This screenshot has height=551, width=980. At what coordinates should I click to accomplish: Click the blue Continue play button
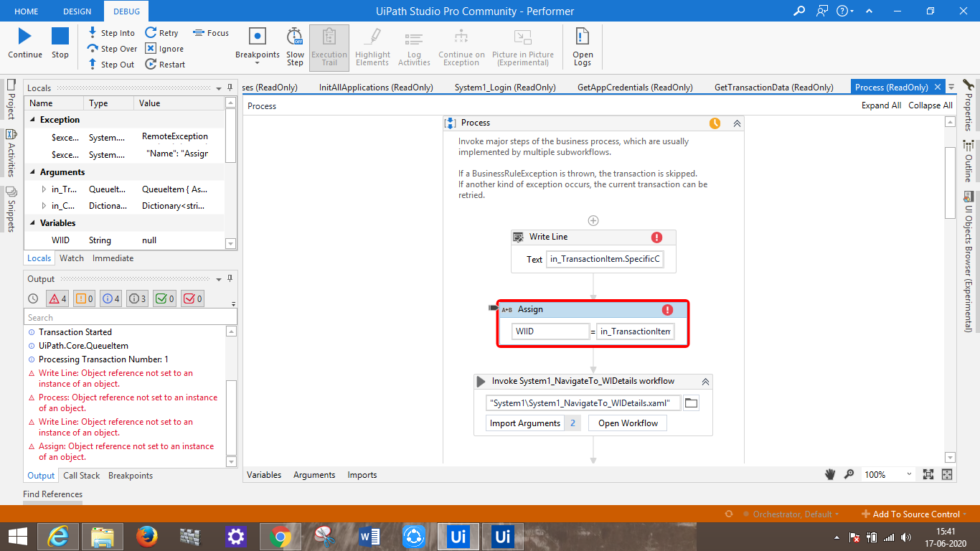pyautogui.click(x=25, y=36)
